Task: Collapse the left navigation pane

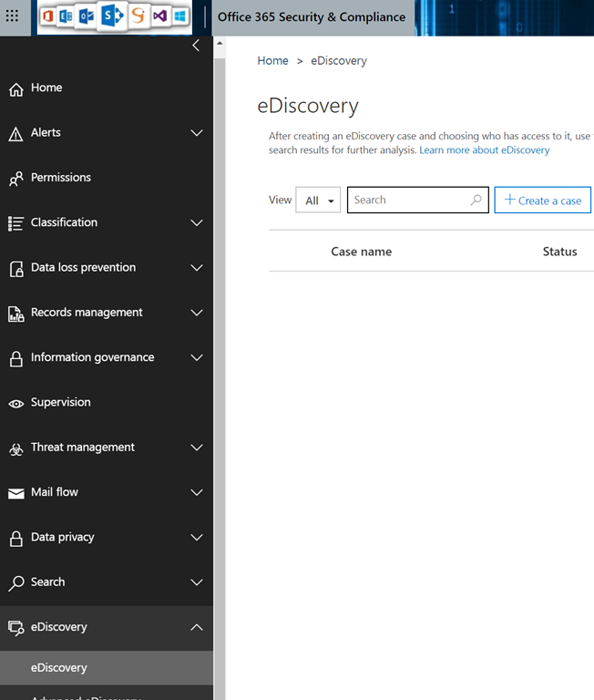Action: pos(196,46)
